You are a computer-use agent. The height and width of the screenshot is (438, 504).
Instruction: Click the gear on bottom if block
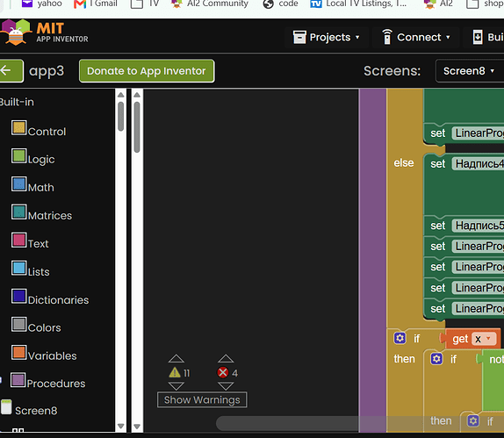tap(473, 420)
